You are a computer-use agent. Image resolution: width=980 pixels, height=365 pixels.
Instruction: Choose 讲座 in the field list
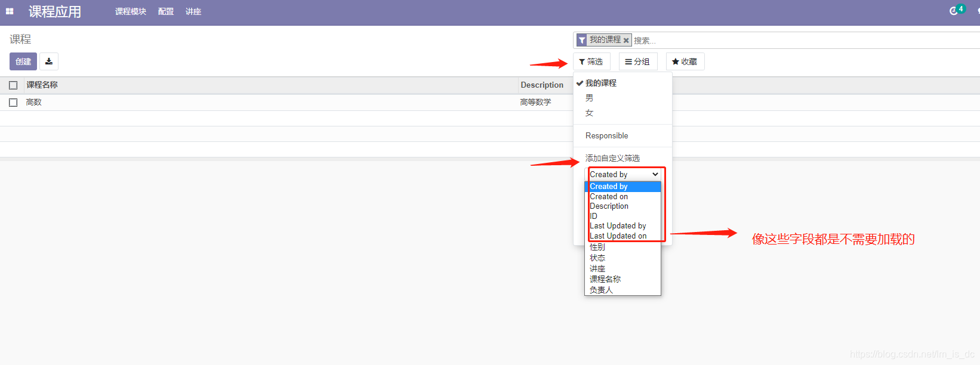622,268
